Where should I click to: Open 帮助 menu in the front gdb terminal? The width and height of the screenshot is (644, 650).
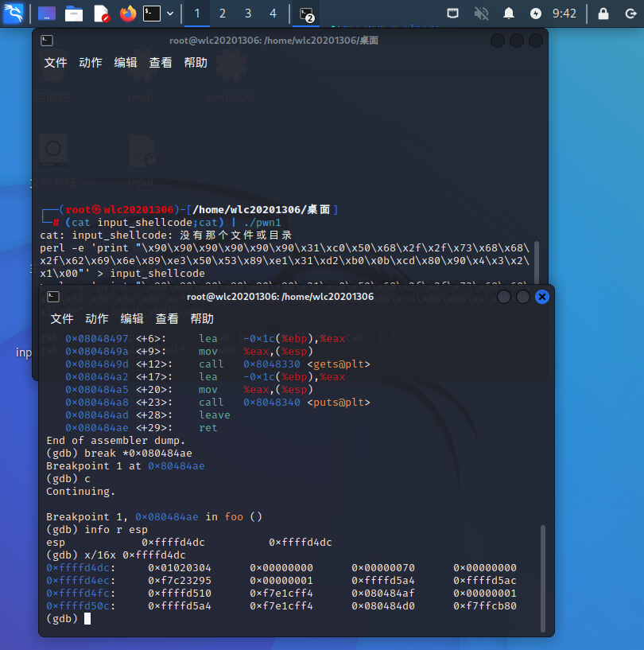click(x=202, y=319)
